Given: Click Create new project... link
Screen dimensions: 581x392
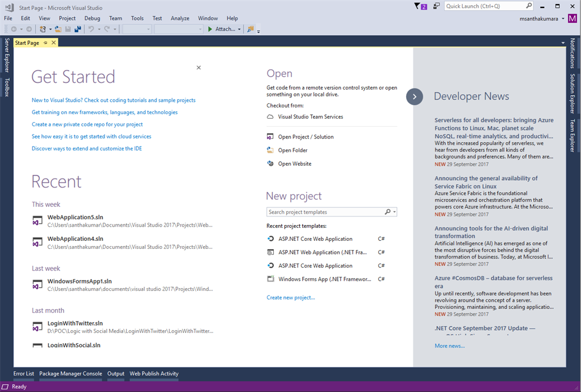Looking at the screenshot, I should point(291,298).
